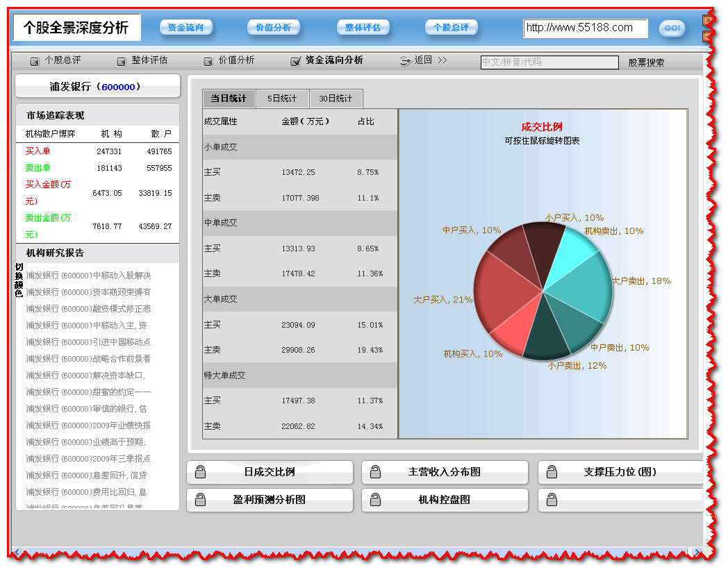Click the lock icon on 支撑压力位(图)
The height and width of the screenshot is (572, 728).
552,472
